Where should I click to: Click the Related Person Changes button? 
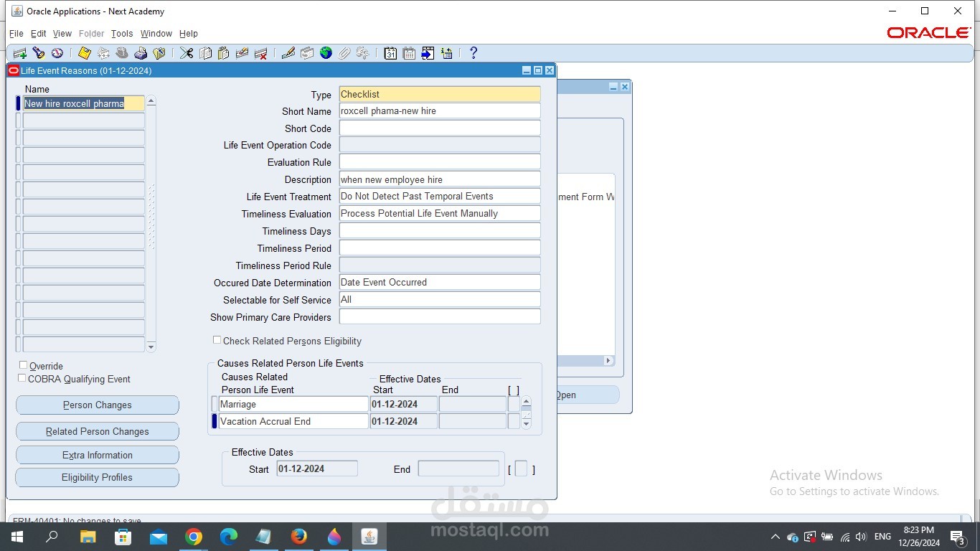pos(98,432)
